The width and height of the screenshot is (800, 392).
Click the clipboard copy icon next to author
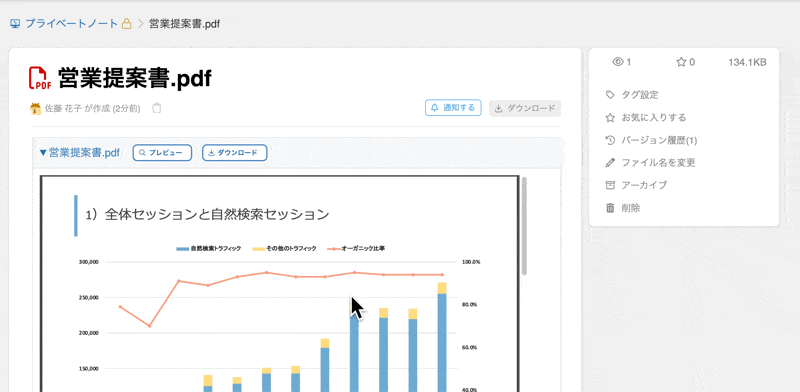click(x=157, y=108)
